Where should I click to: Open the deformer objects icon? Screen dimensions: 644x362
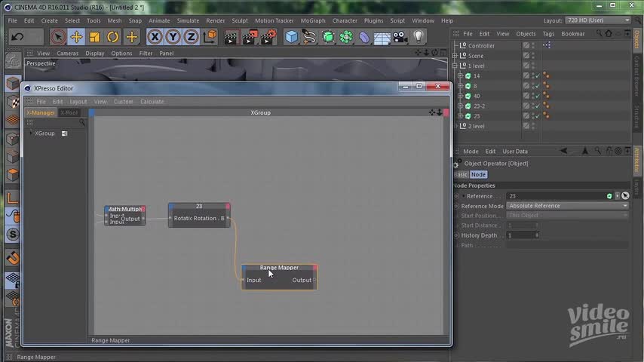pyautogui.click(x=364, y=37)
